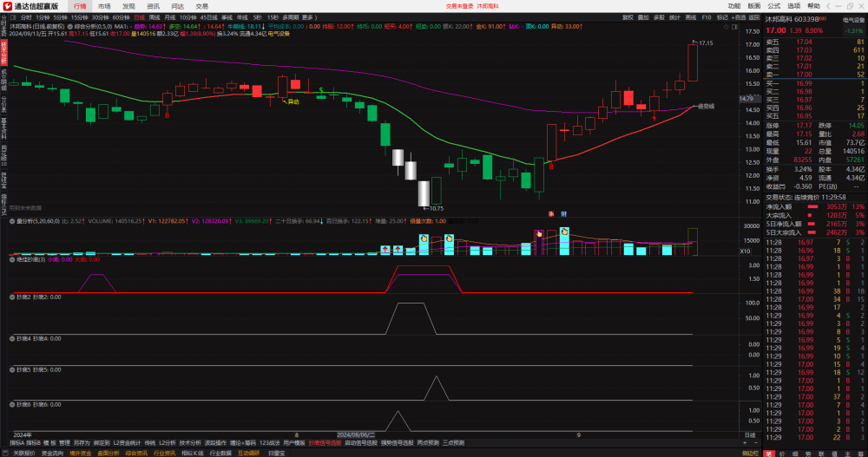Select the 5分钟 period
The height and width of the screenshot is (457, 868).
pyautogui.click(x=61, y=17)
